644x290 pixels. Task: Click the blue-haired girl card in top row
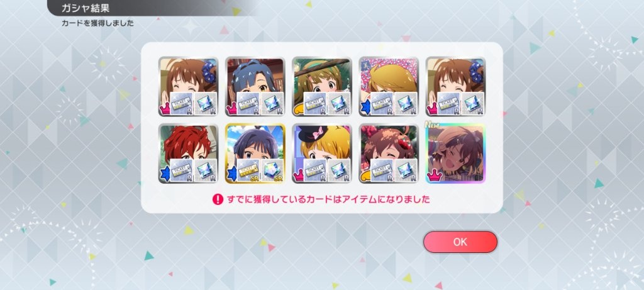click(x=255, y=87)
